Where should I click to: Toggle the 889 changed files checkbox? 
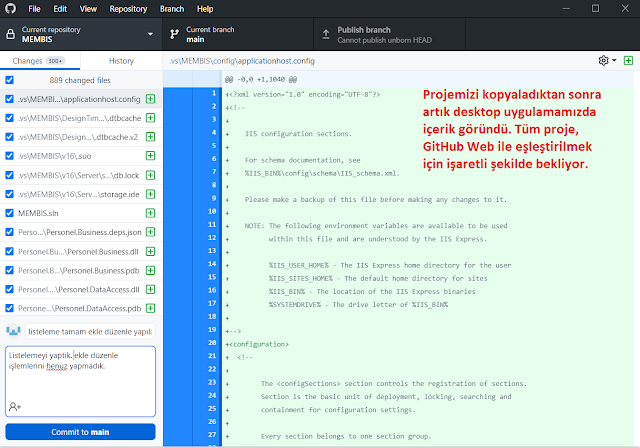point(9,80)
